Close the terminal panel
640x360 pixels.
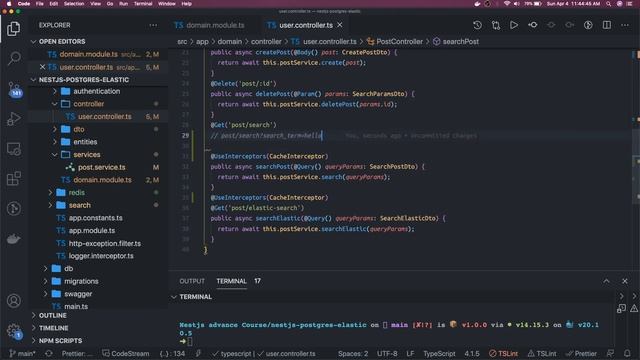pos(625,281)
